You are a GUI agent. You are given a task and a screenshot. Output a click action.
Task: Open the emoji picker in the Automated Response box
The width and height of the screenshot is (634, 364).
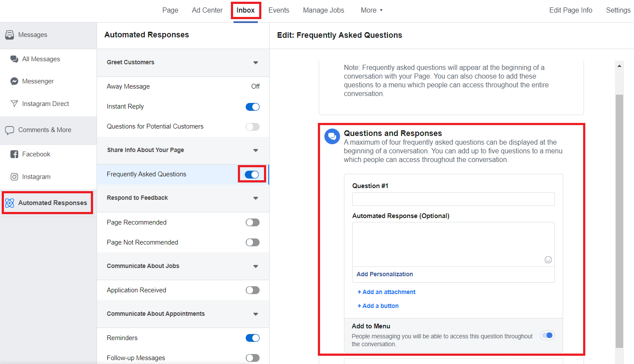tap(548, 260)
